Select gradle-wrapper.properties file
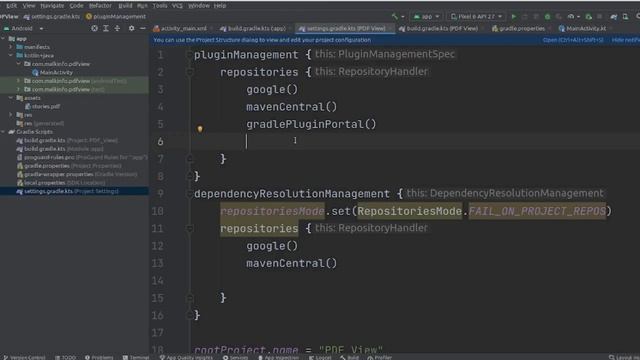The height and width of the screenshot is (360, 640). tap(77, 174)
